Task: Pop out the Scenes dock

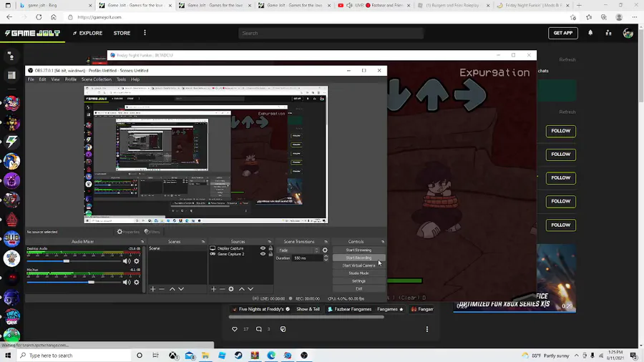Action: tap(203, 242)
